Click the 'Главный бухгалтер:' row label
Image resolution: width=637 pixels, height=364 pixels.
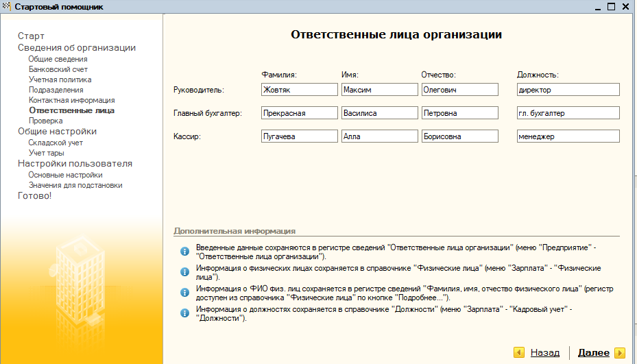tap(208, 113)
